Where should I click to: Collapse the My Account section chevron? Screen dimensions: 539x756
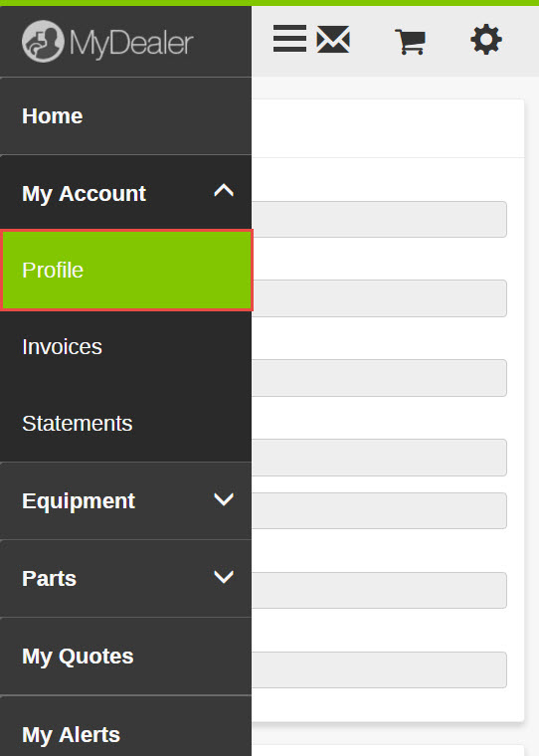coord(224,190)
